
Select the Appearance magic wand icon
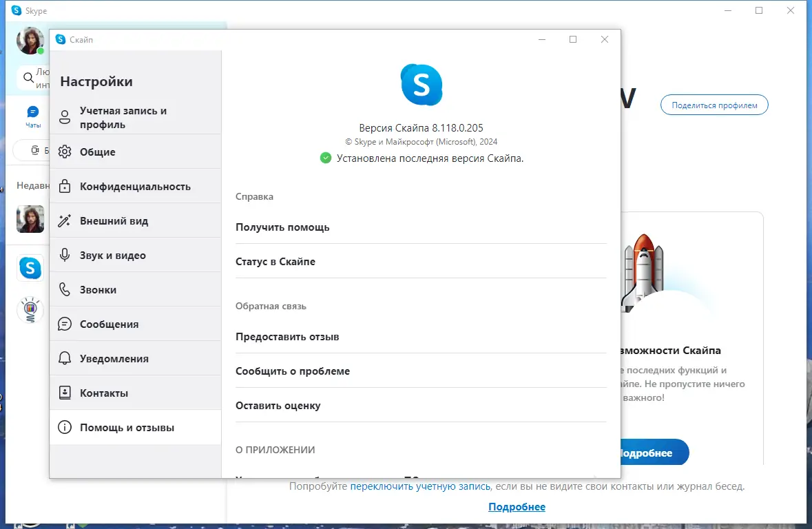coord(65,220)
